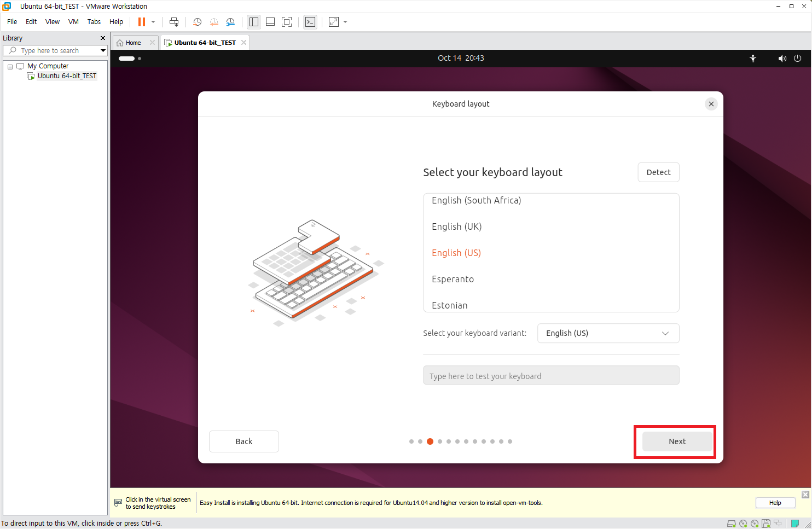The image size is (812, 529).
Task: Select Esperanto keyboard layout
Action: click(x=551, y=279)
